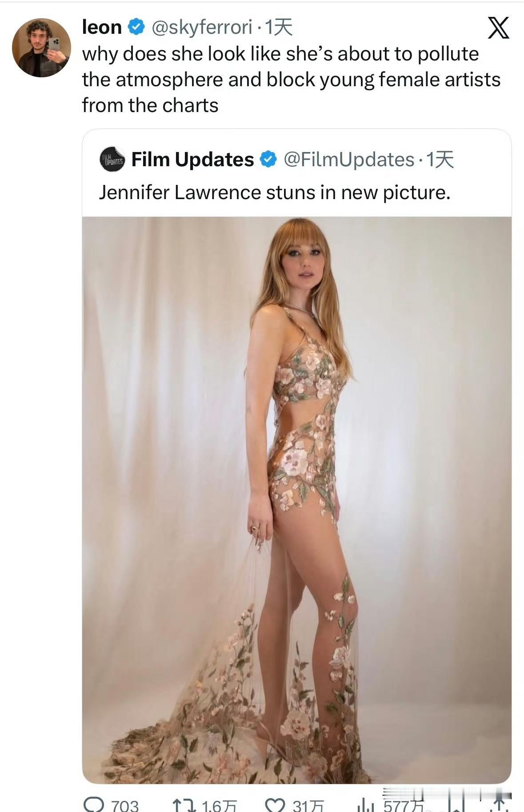Like the tweet with the heart icon
The image size is (524, 812).
tap(275, 805)
